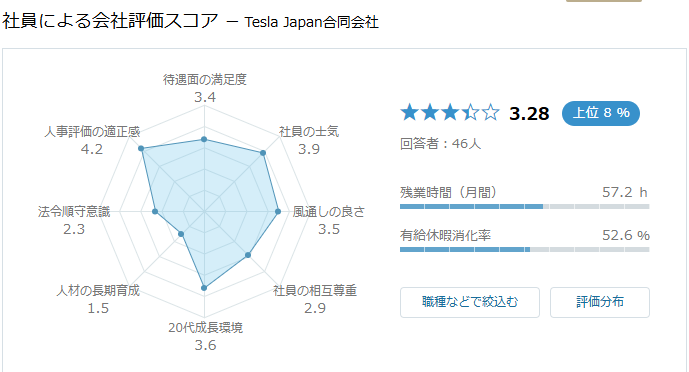
Task: Click the 法令順守意識 label
Action: coord(74,212)
